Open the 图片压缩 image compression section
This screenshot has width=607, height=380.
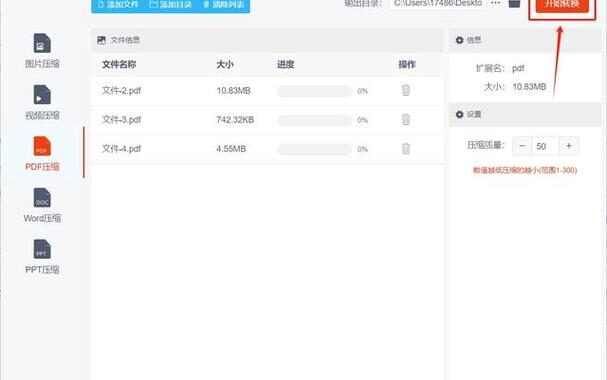tap(42, 51)
